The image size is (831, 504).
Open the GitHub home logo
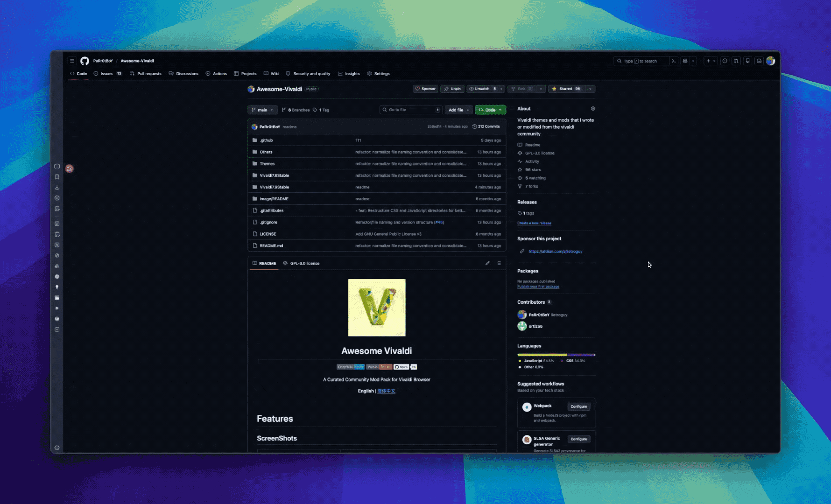(x=85, y=61)
